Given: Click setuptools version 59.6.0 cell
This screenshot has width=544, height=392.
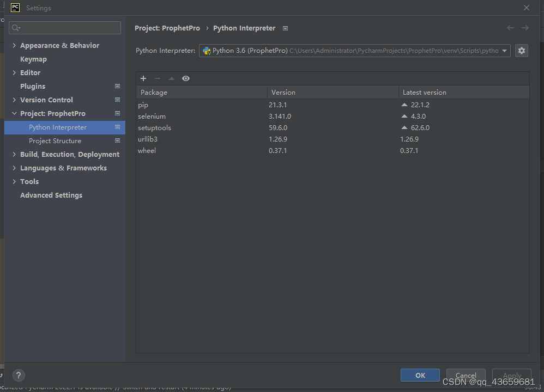Looking at the screenshot, I should click(x=278, y=127).
